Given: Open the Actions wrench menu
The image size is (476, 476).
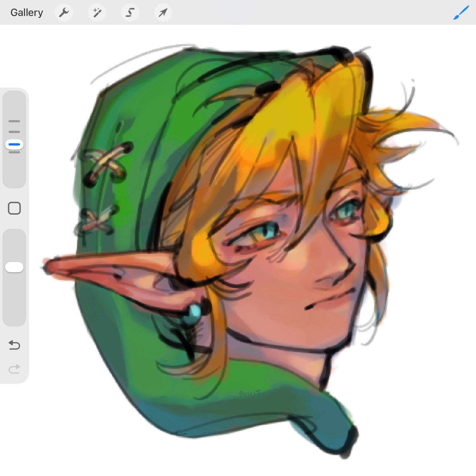Looking at the screenshot, I should 64,13.
